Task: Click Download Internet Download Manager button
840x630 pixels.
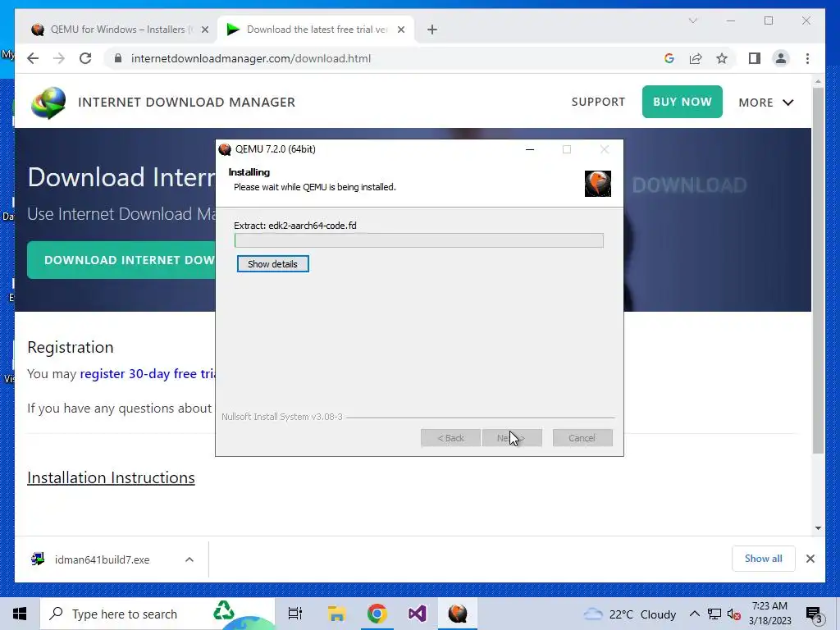Action: pos(121,260)
